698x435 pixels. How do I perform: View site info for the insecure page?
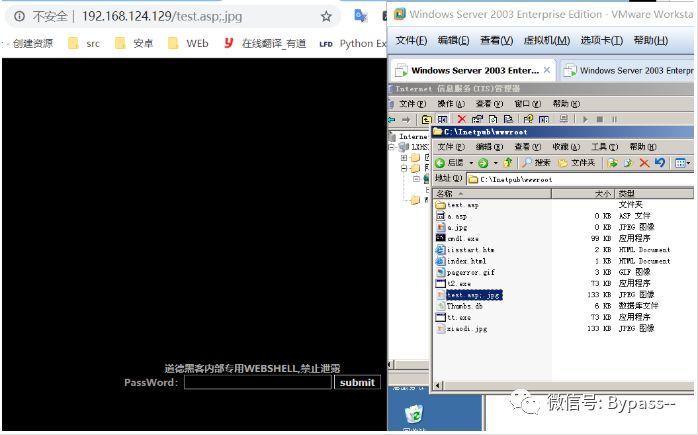point(19,16)
